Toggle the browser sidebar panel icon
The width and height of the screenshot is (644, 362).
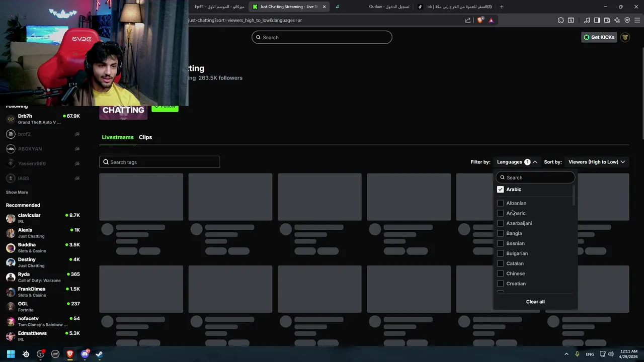pyautogui.click(x=597, y=20)
